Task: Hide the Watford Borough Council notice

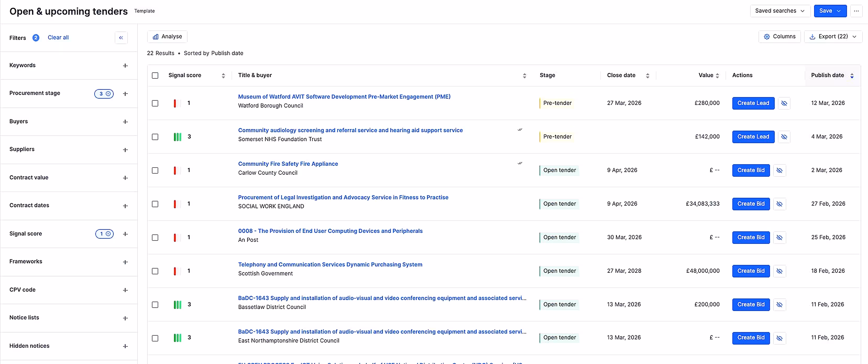Action: coord(784,103)
